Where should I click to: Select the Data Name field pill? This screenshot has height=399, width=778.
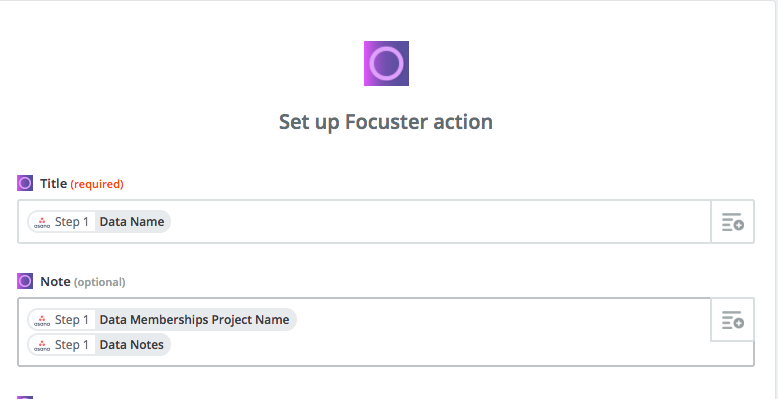point(99,221)
